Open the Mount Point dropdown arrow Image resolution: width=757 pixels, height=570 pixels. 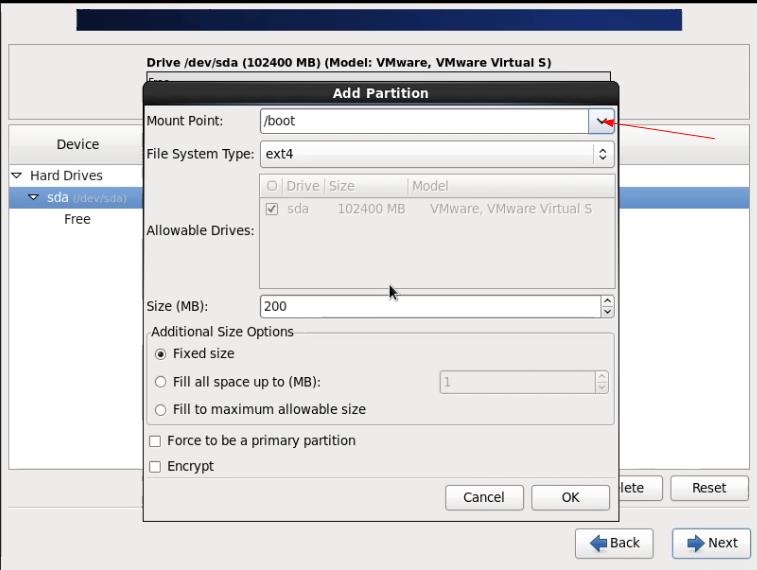click(x=601, y=121)
